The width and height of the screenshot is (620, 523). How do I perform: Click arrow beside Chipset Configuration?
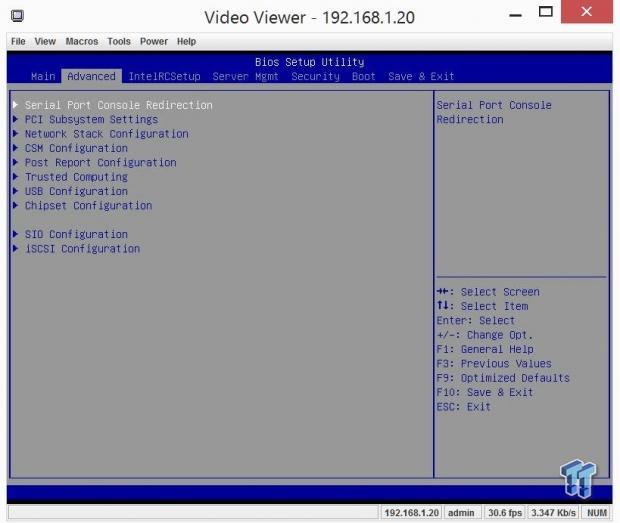15,205
